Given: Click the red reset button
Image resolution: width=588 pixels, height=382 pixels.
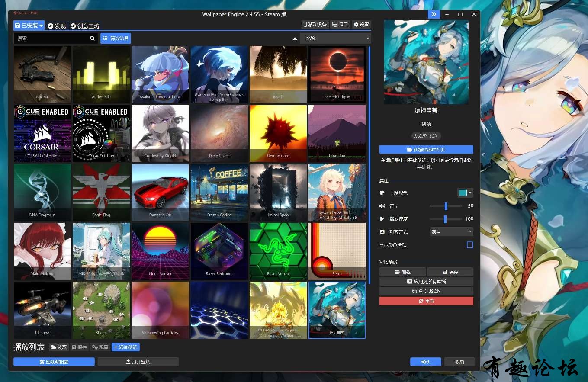Looking at the screenshot, I should point(426,301).
